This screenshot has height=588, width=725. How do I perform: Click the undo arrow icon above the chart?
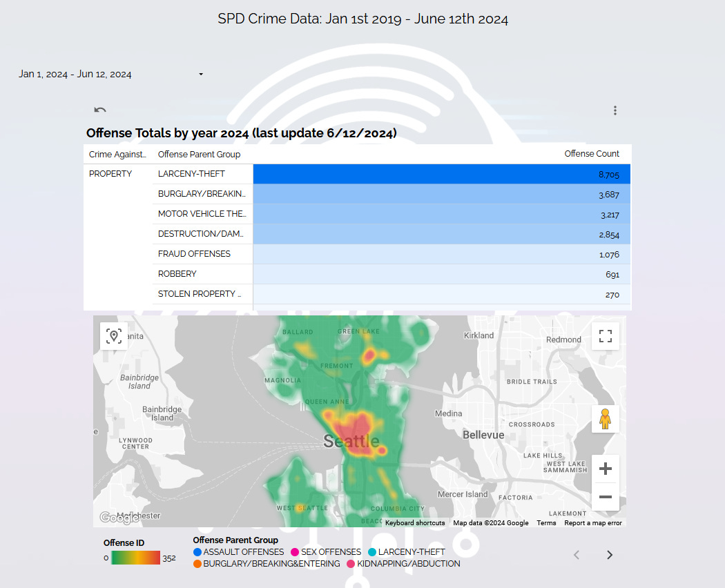point(99,110)
